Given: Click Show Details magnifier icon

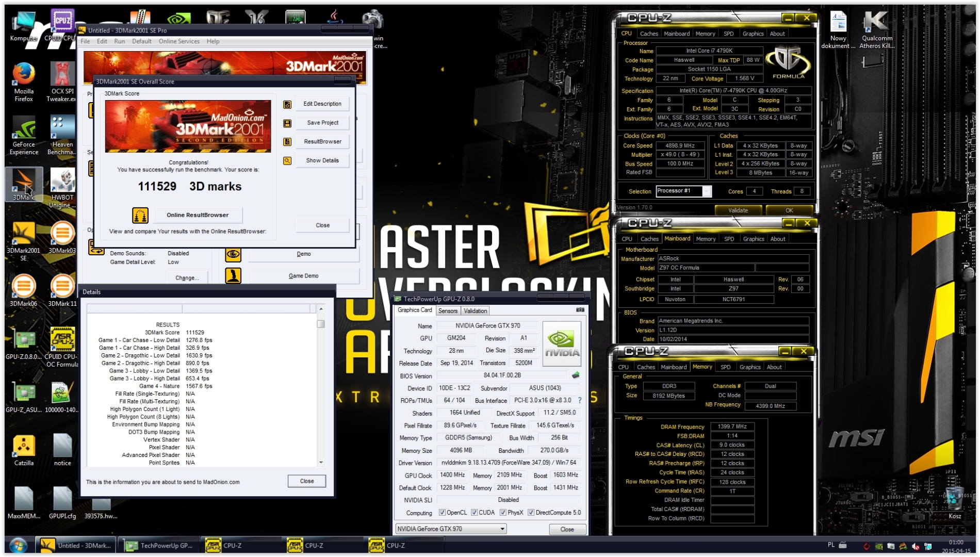Looking at the screenshot, I should [287, 161].
